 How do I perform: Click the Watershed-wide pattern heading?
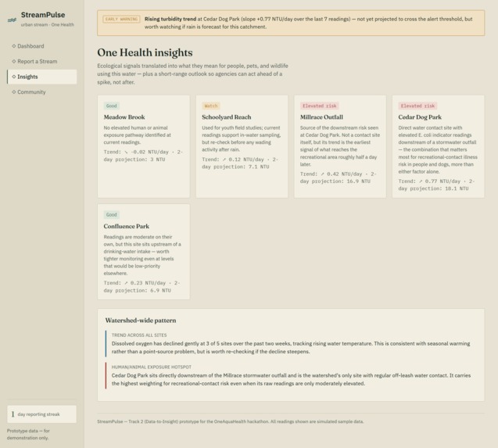pyautogui.click(x=141, y=321)
